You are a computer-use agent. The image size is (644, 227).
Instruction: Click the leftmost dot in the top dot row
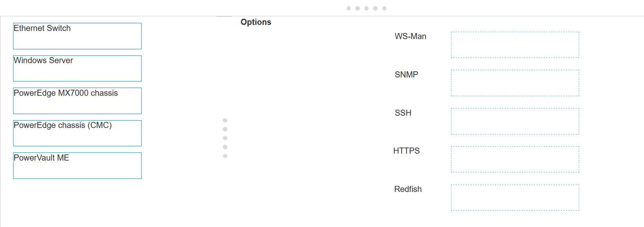click(x=349, y=8)
